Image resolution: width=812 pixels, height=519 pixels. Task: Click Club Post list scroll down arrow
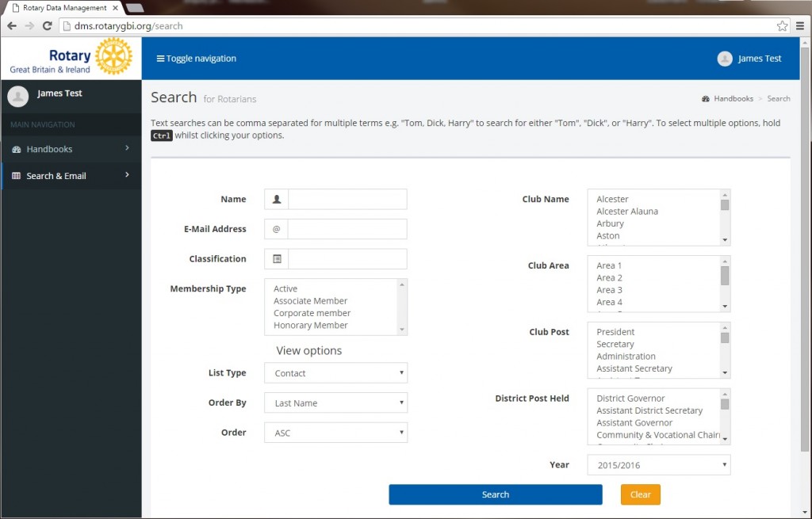click(x=725, y=373)
